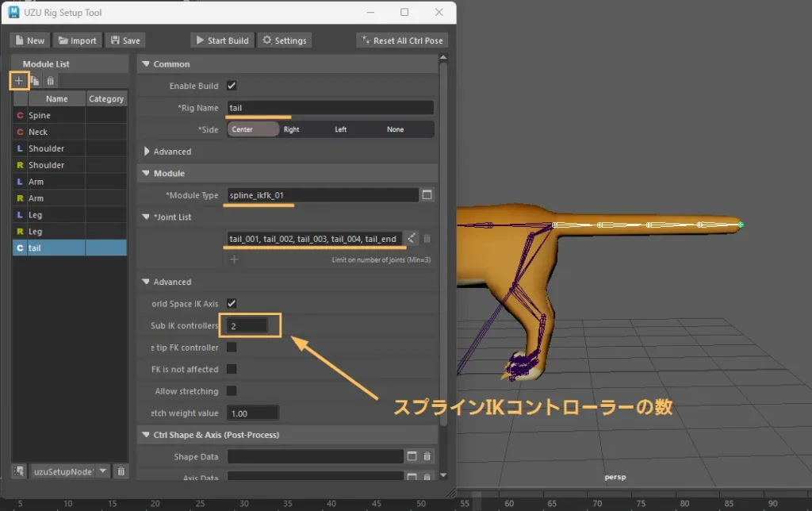This screenshot has height=511, width=812.
Task: Select C Spine module row
Action: [70, 115]
